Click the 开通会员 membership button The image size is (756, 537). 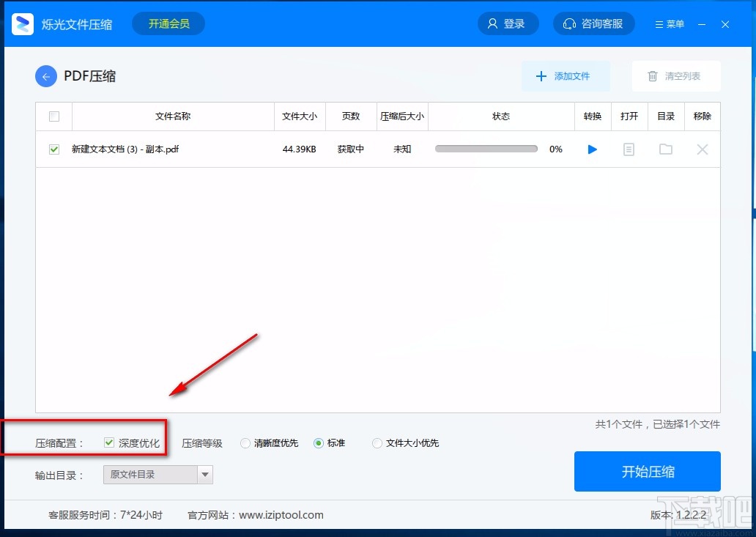[168, 23]
